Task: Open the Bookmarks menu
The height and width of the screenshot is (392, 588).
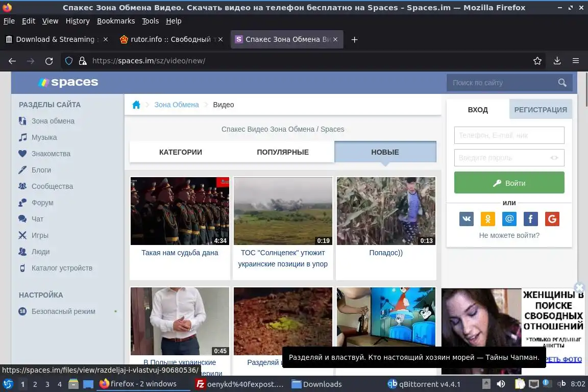Action: point(116,21)
